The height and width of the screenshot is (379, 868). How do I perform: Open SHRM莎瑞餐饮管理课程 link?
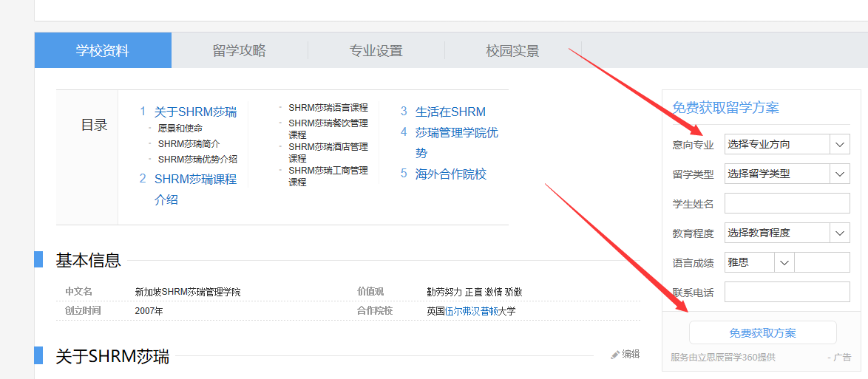(x=328, y=129)
